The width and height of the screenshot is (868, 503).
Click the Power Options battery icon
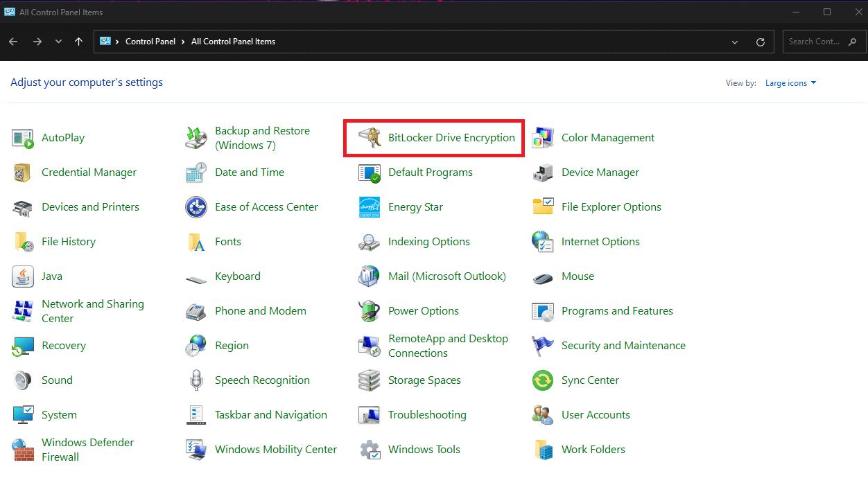(x=370, y=311)
